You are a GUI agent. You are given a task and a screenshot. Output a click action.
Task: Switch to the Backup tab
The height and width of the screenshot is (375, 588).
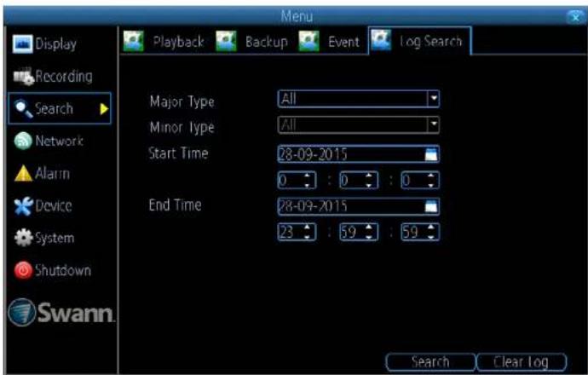coord(252,41)
